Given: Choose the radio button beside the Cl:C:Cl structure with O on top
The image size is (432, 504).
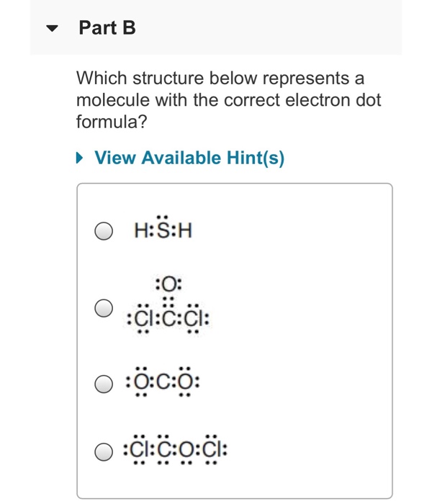Looking at the screenshot, I should click(x=104, y=308).
